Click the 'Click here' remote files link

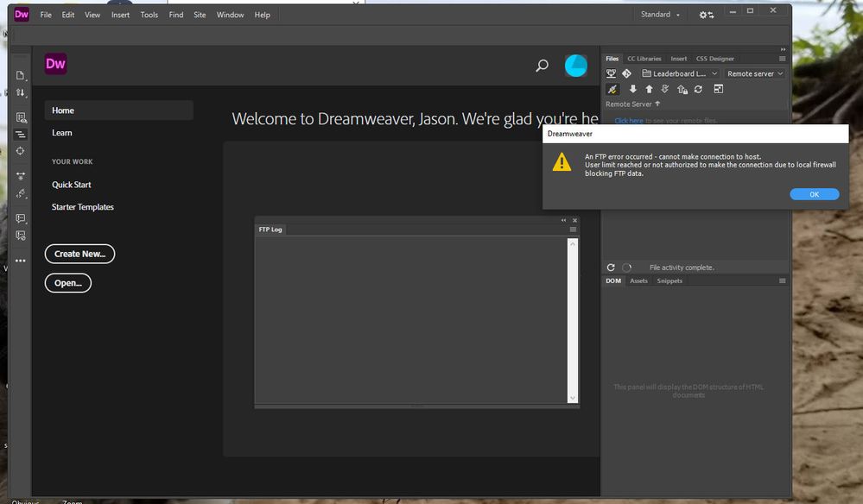point(629,120)
